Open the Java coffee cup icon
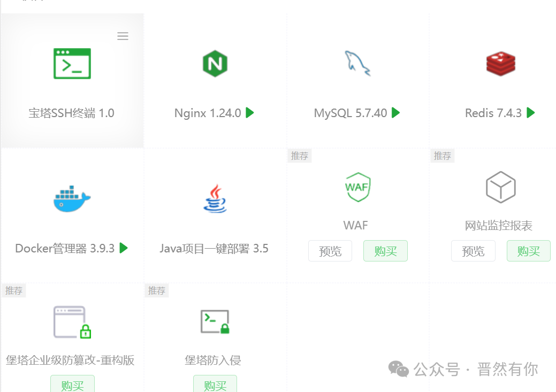Screen dimensions: 556x392 [215, 198]
